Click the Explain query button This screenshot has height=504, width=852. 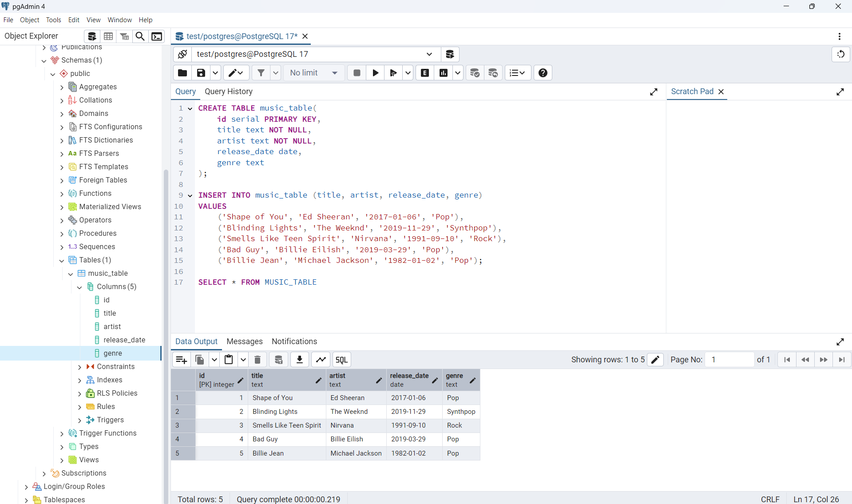(425, 73)
